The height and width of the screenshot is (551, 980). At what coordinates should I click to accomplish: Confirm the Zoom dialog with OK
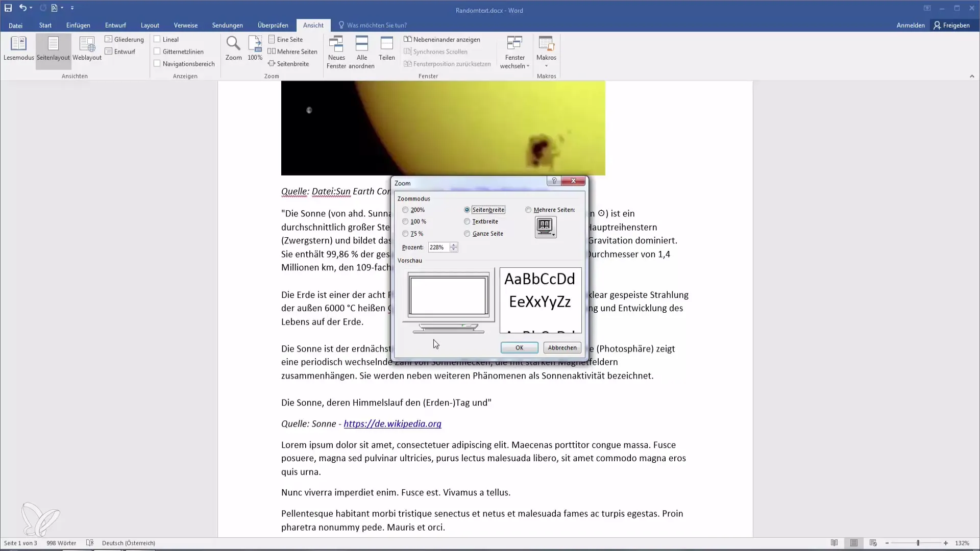click(519, 347)
